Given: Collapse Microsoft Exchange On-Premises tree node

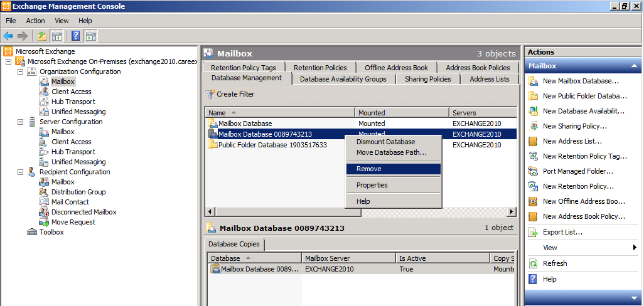Looking at the screenshot, I should (x=8, y=61).
